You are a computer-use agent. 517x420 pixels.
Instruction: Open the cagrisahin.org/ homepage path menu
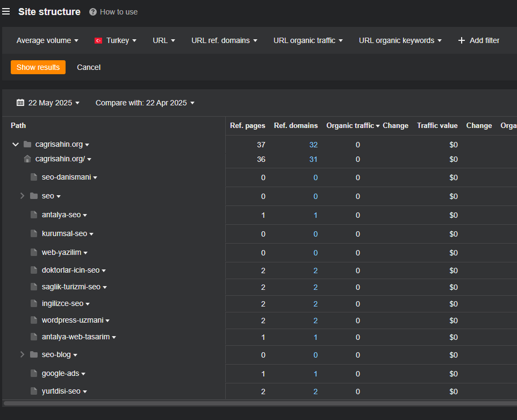pos(89,159)
